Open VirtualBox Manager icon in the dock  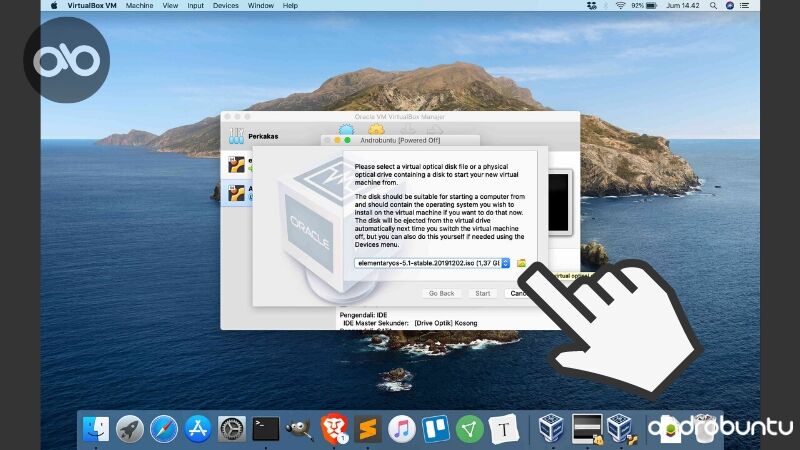[x=551, y=428]
